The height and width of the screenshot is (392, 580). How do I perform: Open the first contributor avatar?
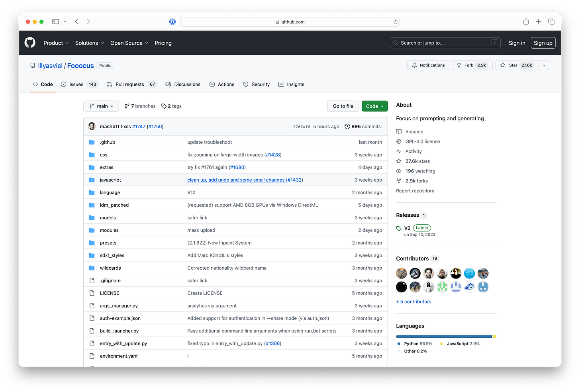402,273
